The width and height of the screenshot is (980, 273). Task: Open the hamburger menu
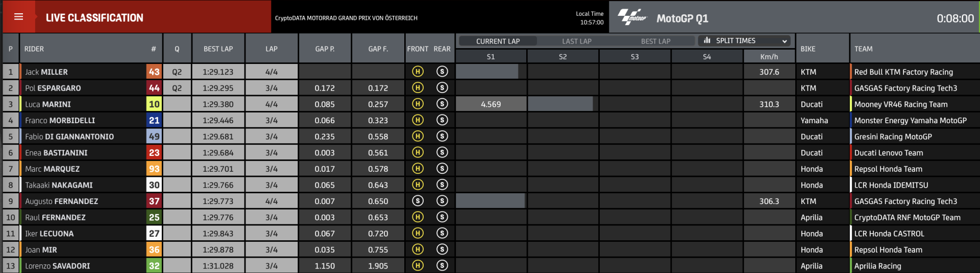click(19, 17)
